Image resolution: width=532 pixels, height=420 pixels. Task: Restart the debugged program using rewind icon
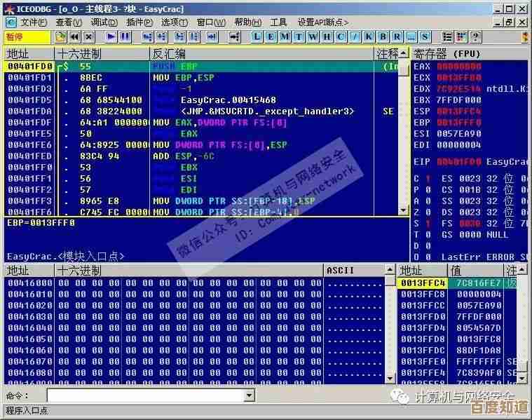(75, 36)
